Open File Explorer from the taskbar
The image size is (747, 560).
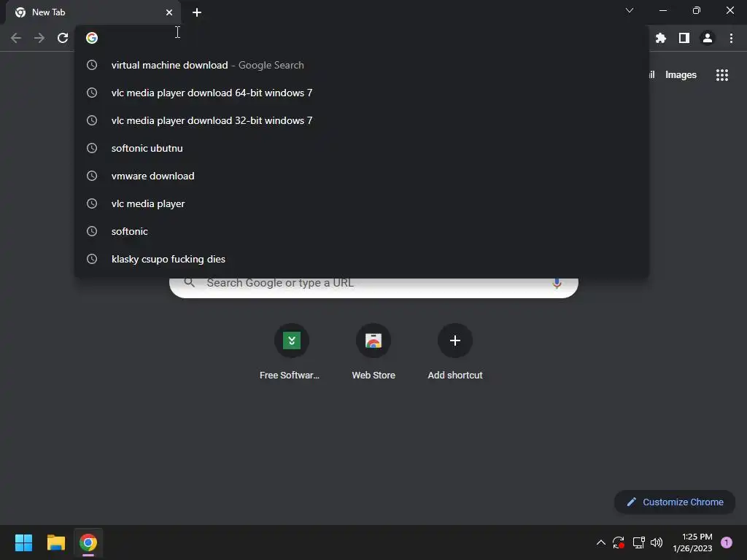(x=55, y=542)
